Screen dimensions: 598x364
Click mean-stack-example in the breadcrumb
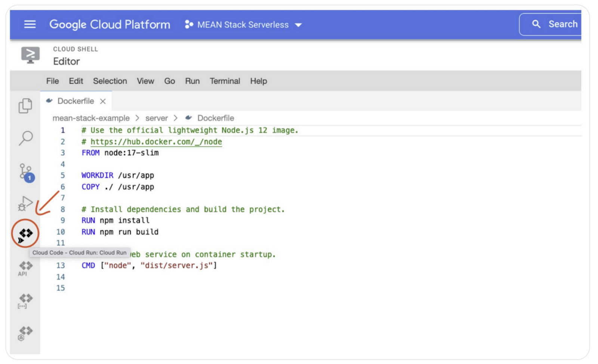point(91,118)
